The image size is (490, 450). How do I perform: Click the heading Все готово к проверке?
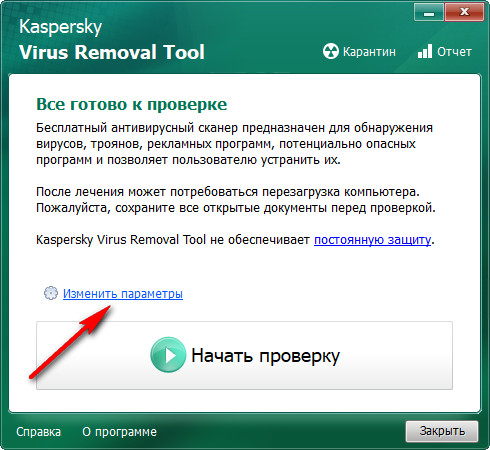[x=132, y=104]
